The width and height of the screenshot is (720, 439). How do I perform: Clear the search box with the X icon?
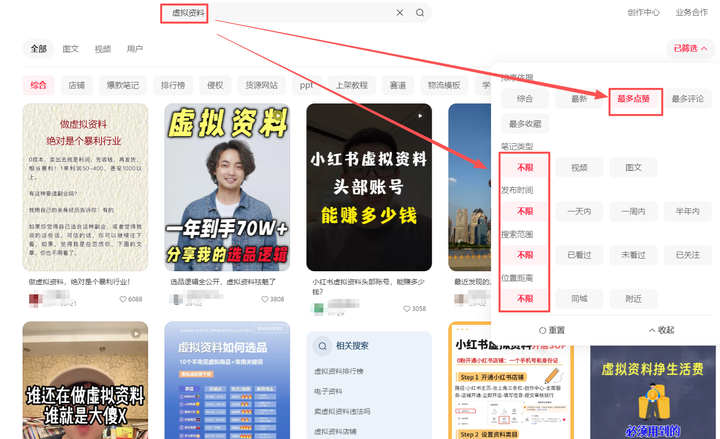tap(399, 13)
